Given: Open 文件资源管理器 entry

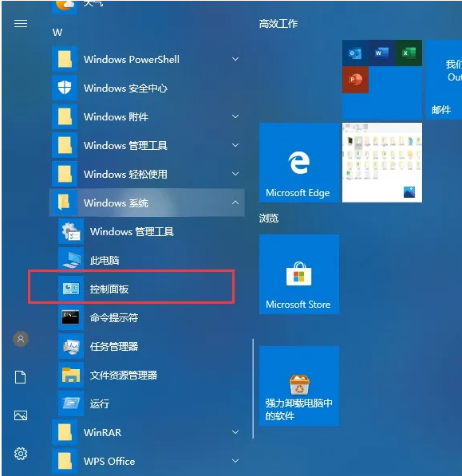Looking at the screenshot, I should 148,375.
